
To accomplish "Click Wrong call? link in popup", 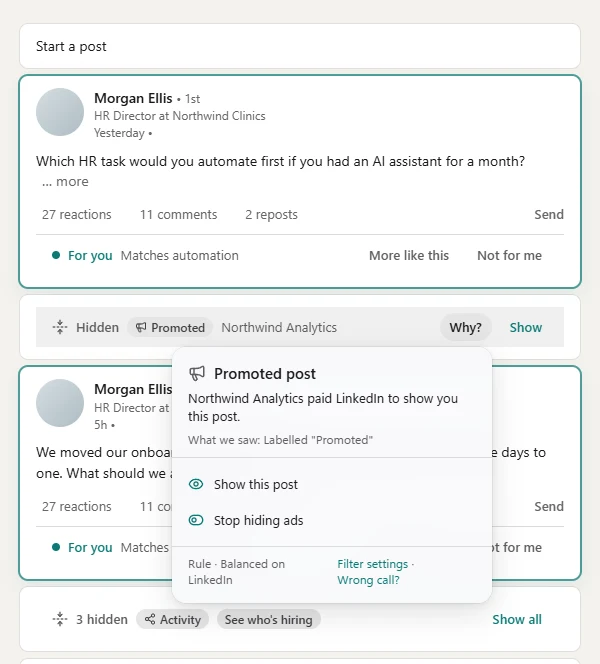I will pyautogui.click(x=368, y=580).
